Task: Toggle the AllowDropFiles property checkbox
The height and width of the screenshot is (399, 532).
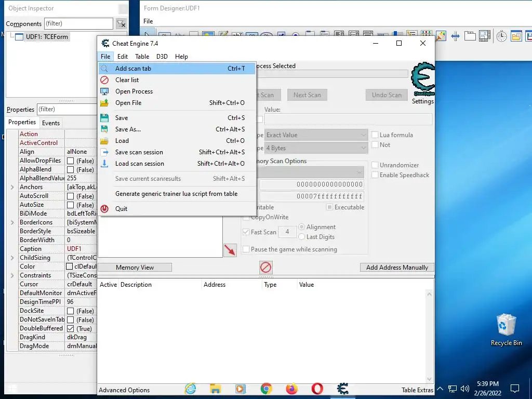Action: [x=71, y=161]
